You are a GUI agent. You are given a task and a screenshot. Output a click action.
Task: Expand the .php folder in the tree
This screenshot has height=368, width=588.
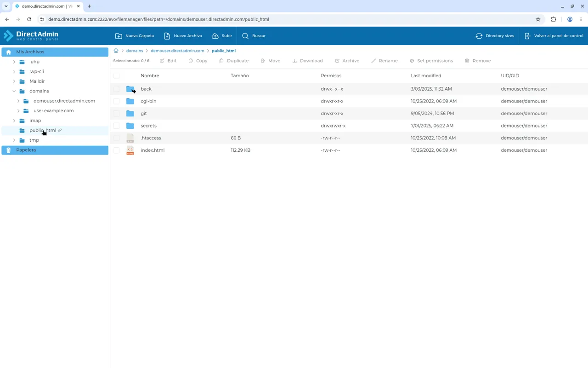pos(14,62)
